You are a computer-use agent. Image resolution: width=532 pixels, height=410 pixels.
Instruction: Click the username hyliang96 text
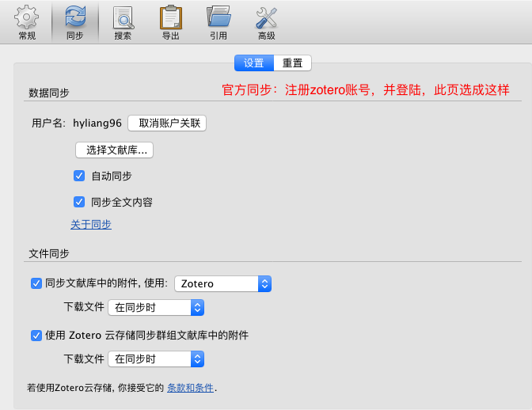pyautogui.click(x=97, y=123)
